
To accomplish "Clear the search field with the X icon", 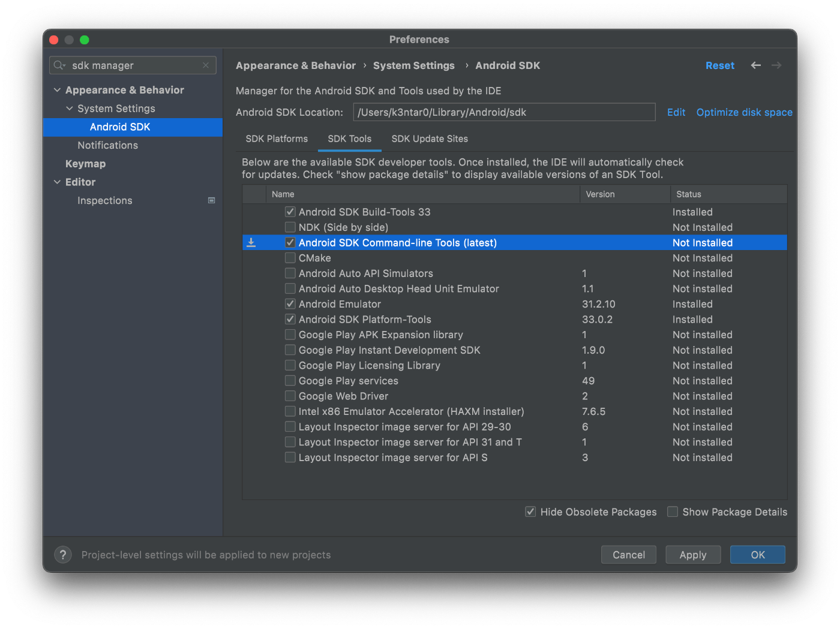I will click(206, 65).
